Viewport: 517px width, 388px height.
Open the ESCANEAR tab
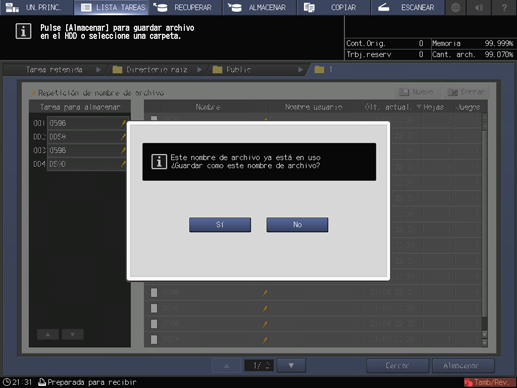408,7
